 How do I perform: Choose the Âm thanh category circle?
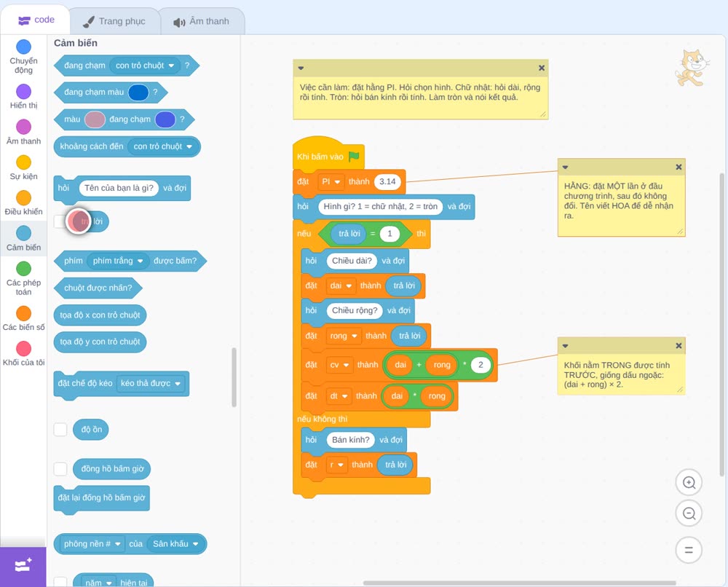click(23, 127)
